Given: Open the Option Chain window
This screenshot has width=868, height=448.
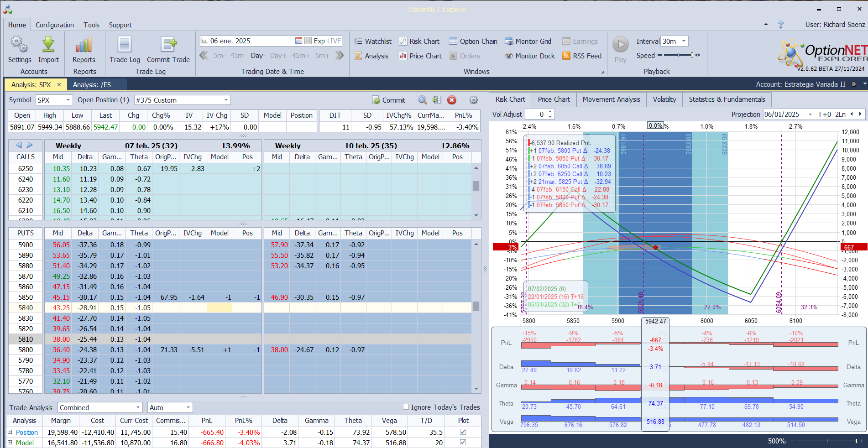Looking at the screenshot, I should point(473,42).
